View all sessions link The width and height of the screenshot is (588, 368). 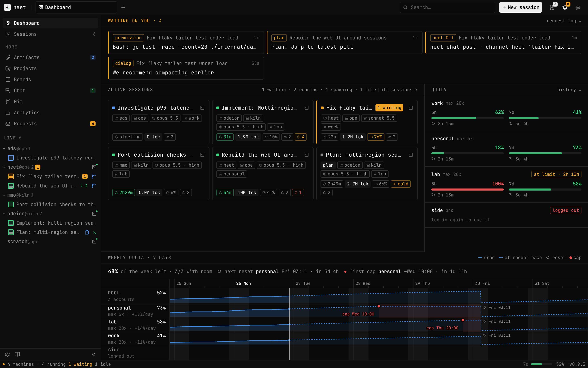[x=399, y=90]
